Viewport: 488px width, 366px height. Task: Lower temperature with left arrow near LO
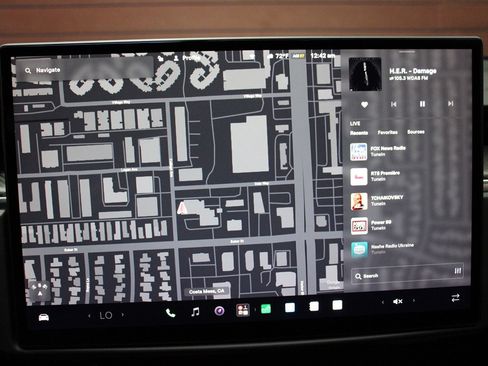(89, 315)
